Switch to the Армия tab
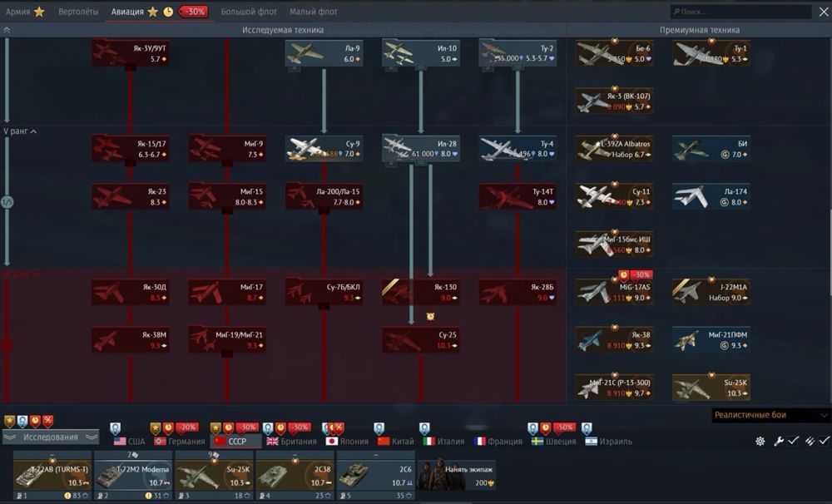 click(x=25, y=11)
